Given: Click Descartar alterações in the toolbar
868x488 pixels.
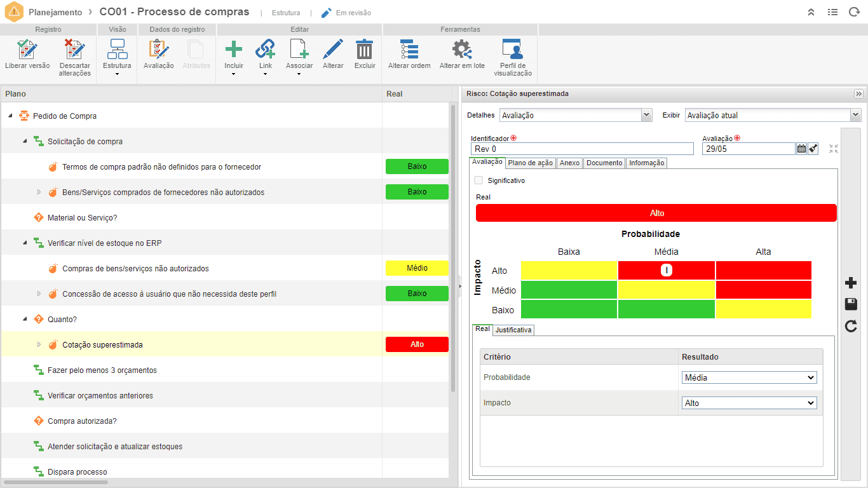Looking at the screenshot, I should (x=75, y=50).
